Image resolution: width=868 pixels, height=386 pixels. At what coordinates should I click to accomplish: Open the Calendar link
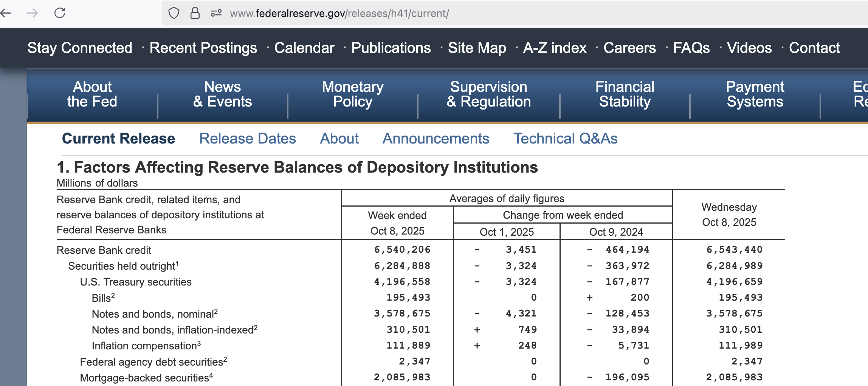pyautogui.click(x=304, y=48)
